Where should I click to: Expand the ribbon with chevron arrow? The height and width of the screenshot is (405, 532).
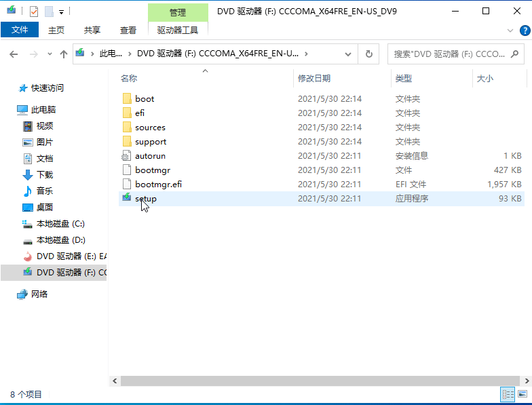point(510,31)
